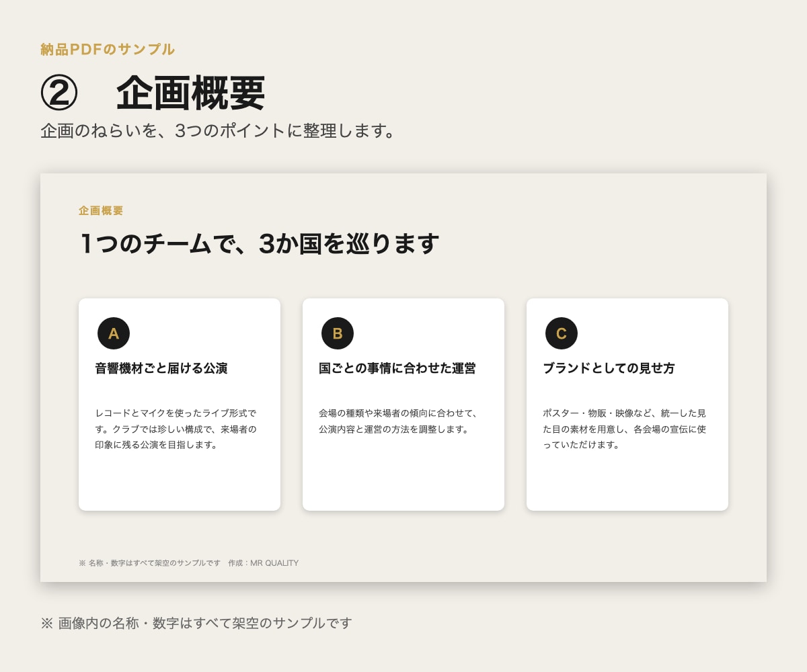Click card heading '国ごとの事情に合わせた運営'
This screenshot has height=672, width=807.
pyautogui.click(x=397, y=368)
